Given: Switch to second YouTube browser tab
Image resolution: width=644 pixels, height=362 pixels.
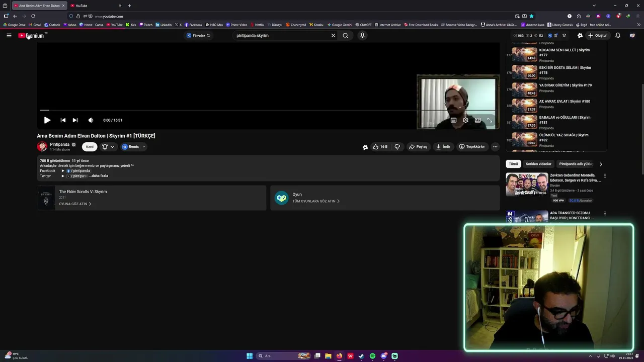Looking at the screenshot, I should click(96, 6).
